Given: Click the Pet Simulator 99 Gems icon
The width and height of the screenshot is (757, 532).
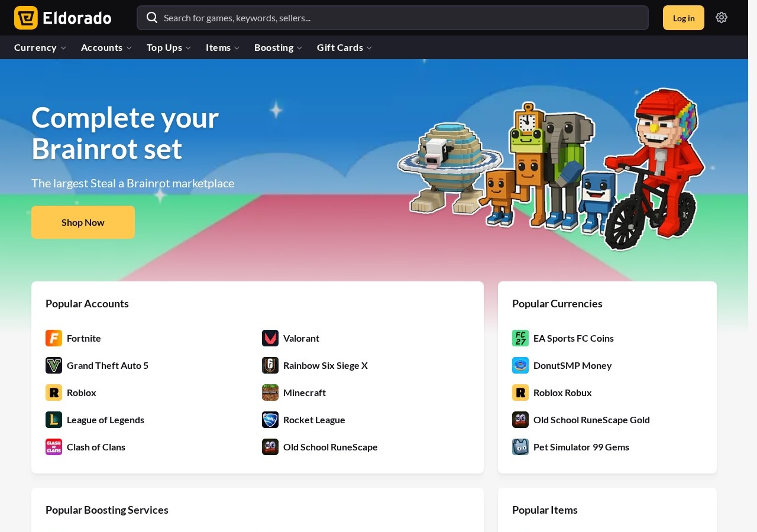Looking at the screenshot, I should tap(520, 447).
